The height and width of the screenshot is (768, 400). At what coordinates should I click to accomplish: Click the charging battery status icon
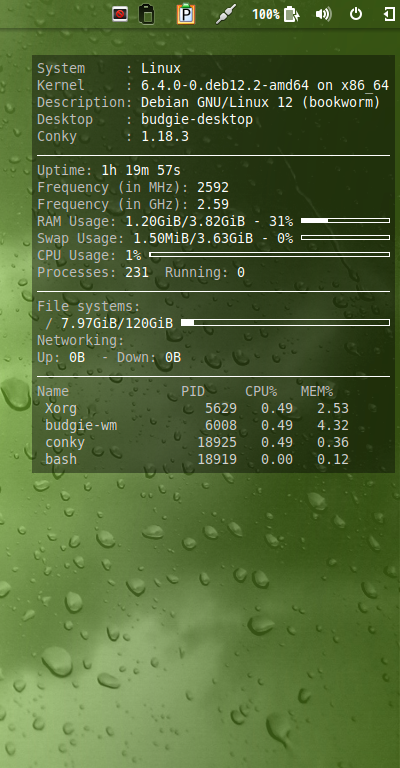[291, 14]
